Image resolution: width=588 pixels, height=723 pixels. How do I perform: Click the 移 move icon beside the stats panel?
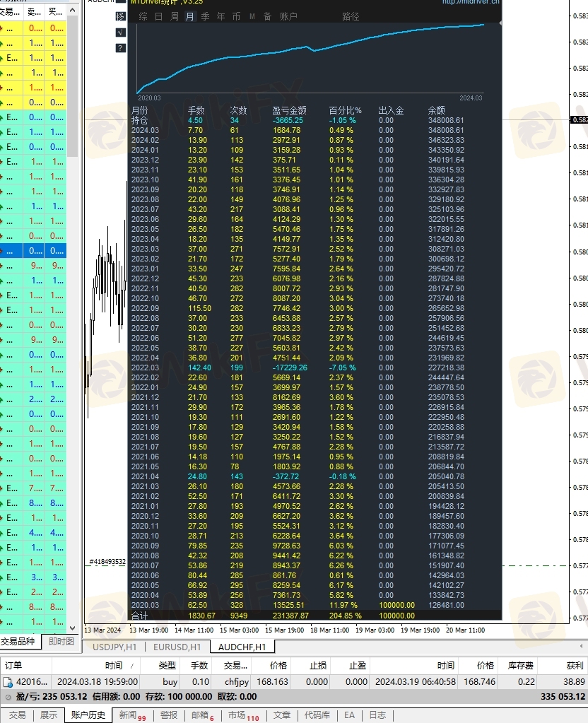click(x=120, y=16)
